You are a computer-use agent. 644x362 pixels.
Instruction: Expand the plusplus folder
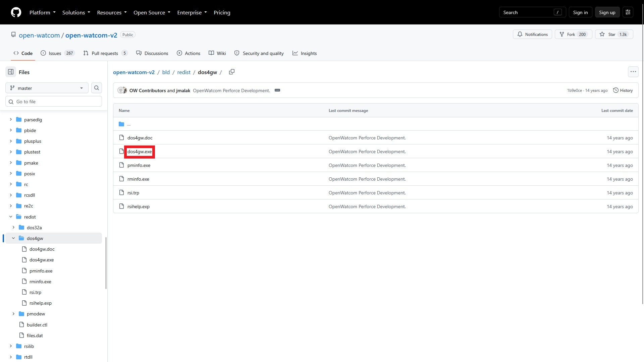point(11,141)
